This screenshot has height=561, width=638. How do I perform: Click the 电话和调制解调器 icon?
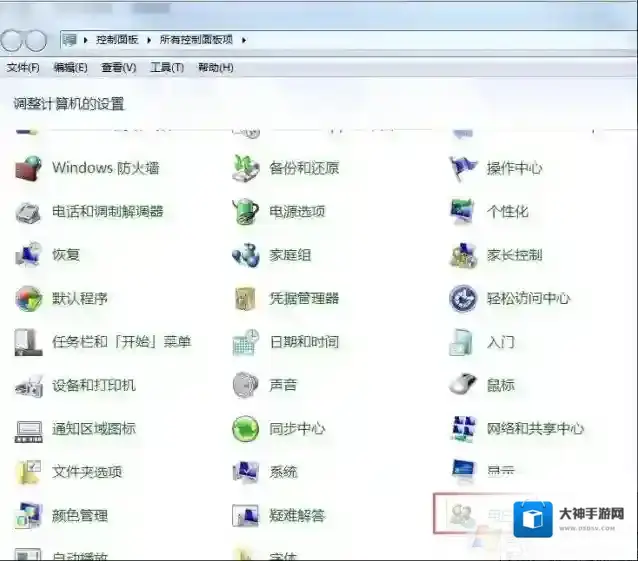point(28,212)
